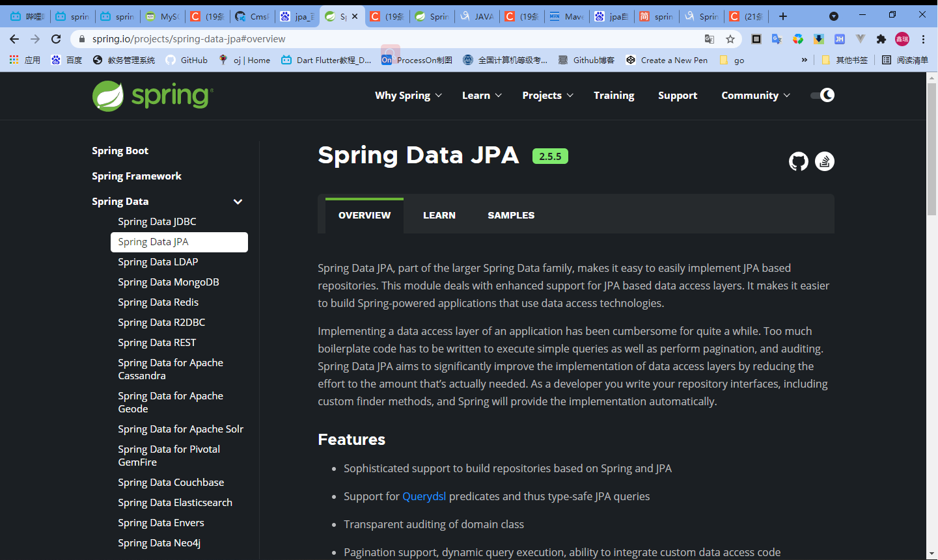The height and width of the screenshot is (560, 938).
Task: Click the black square extension icon
Action: pos(756,39)
